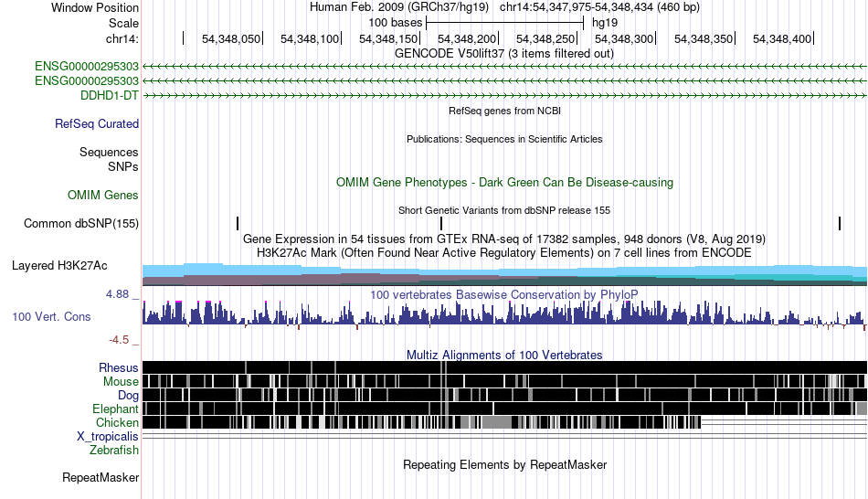
Task: Click the 4.88 PhyloP upper axis value
Action: (117, 294)
